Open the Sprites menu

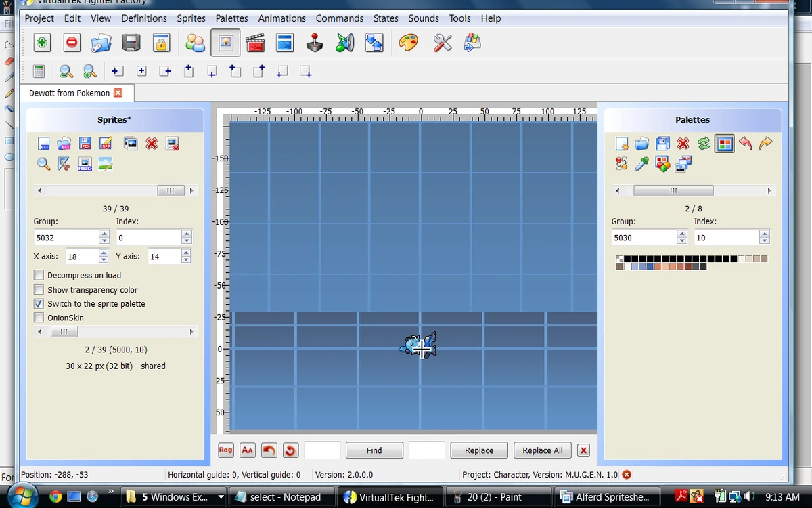click(x=191, y=18)
